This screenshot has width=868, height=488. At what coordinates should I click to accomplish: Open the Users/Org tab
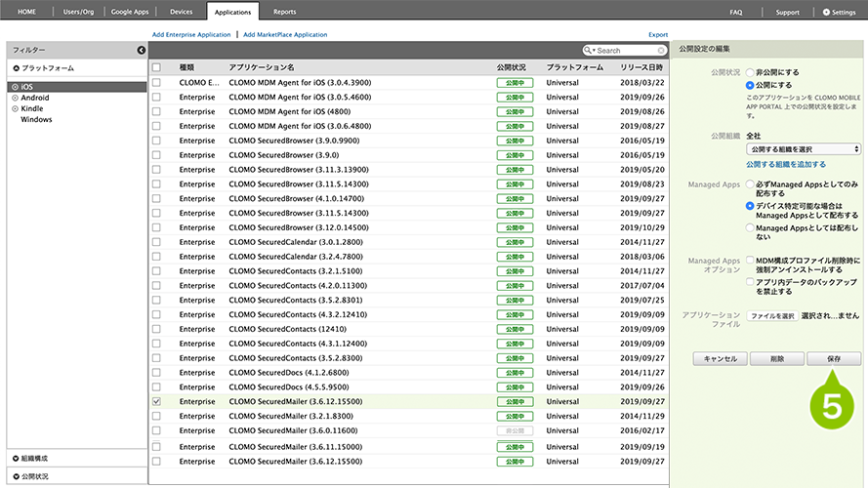78,12
